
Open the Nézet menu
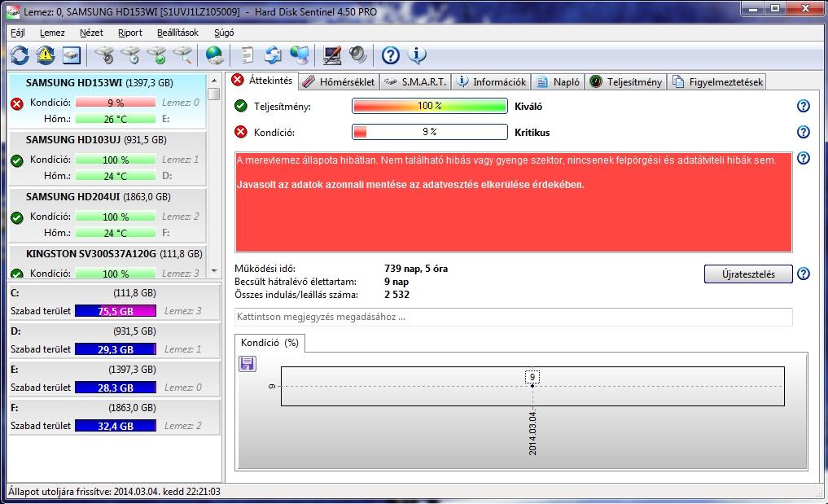pos(91,33)
